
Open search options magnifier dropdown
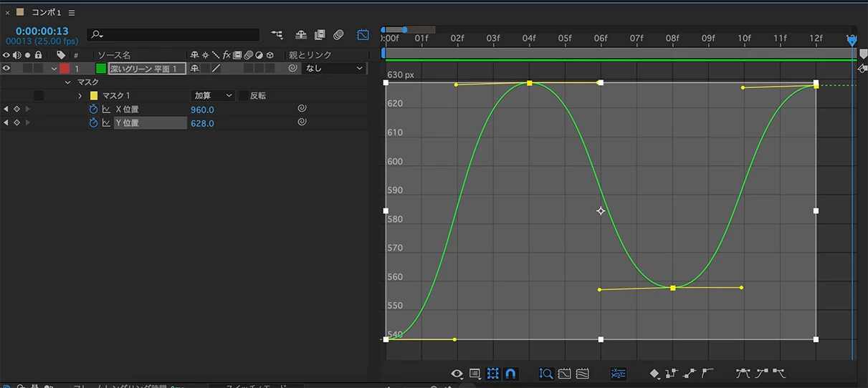click(x=97, y=34)
